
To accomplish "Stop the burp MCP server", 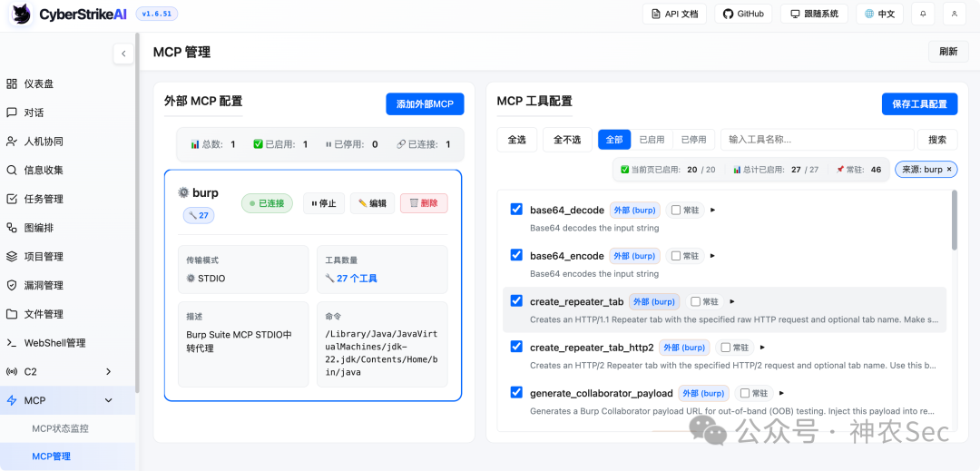I will pos(324,203).
